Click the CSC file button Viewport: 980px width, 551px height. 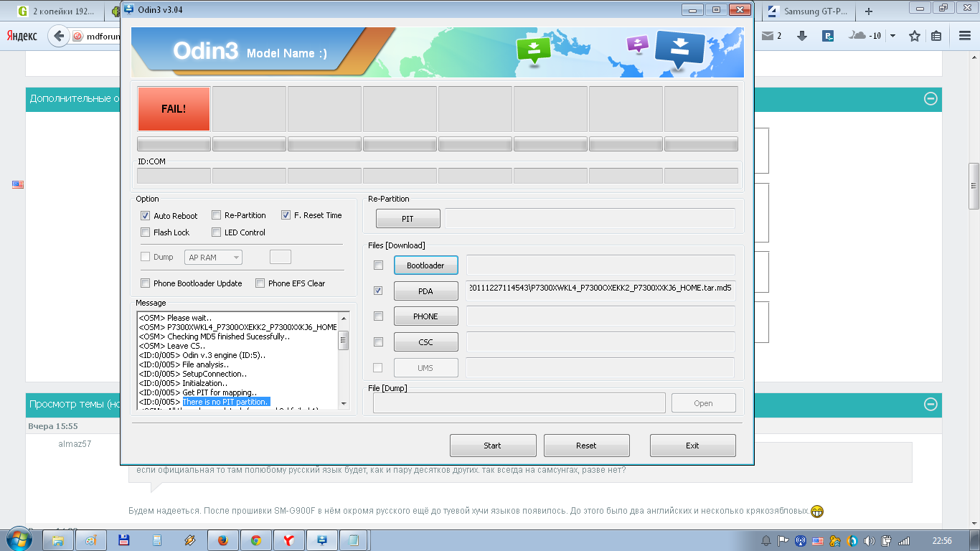pyautogui.click(x=425, y=342)
